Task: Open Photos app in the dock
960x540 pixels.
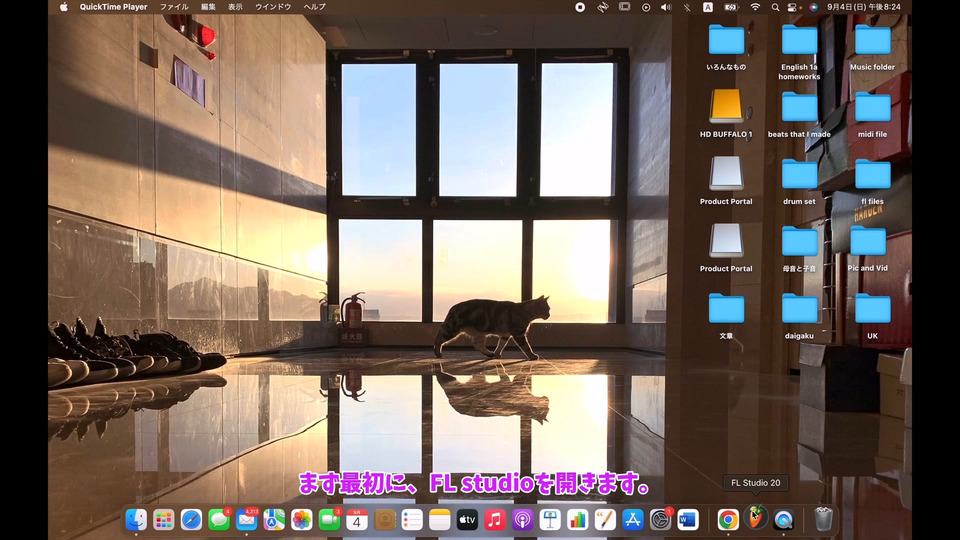Action: [301, 520]
